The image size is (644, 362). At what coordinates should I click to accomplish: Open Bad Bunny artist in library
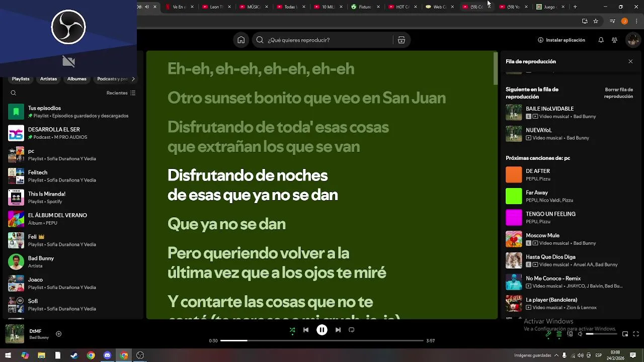coord(72,262)
